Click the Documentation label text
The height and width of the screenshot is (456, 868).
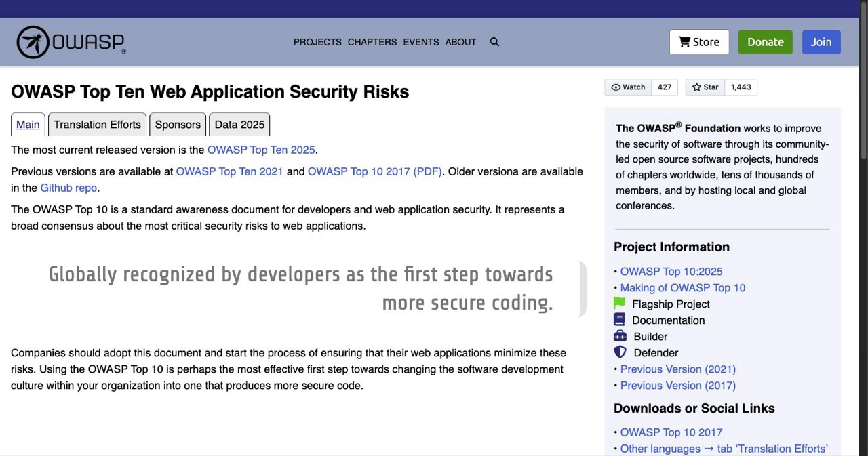coord(668,320)
